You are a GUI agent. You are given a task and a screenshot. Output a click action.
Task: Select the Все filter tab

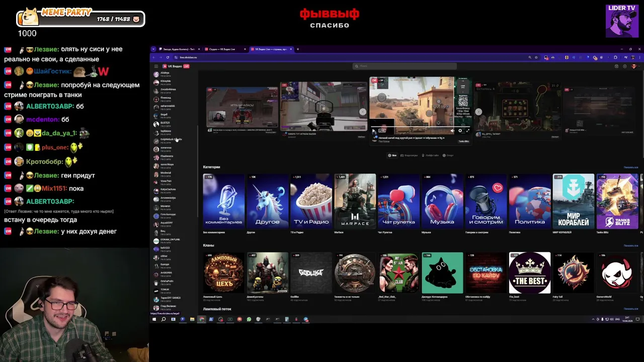(x=392, y=155)
